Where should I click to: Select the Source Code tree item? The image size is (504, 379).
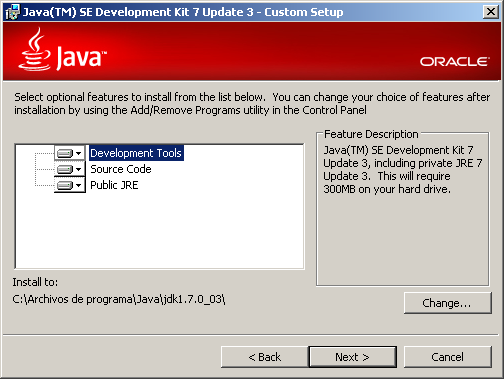tap(121, 169)
